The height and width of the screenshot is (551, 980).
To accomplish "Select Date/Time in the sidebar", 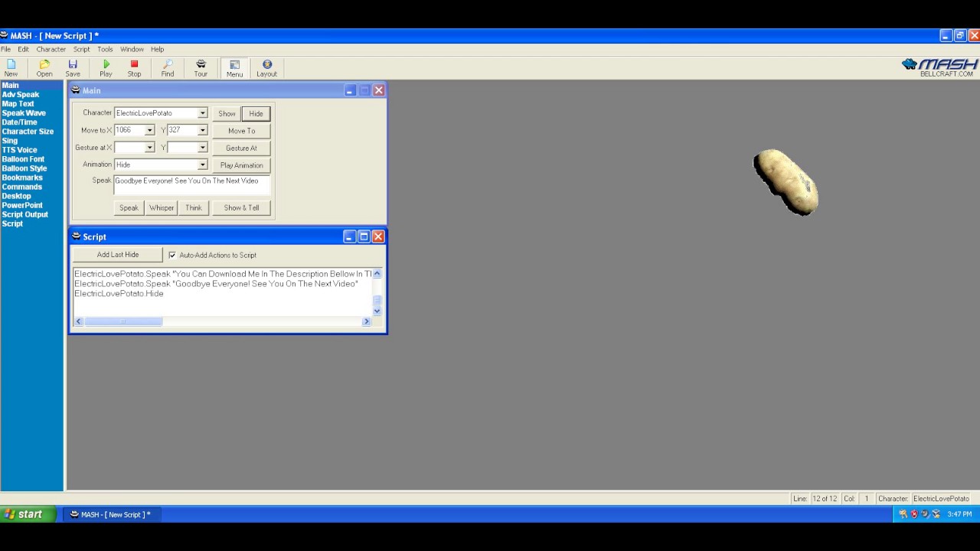I will (20, 122).
